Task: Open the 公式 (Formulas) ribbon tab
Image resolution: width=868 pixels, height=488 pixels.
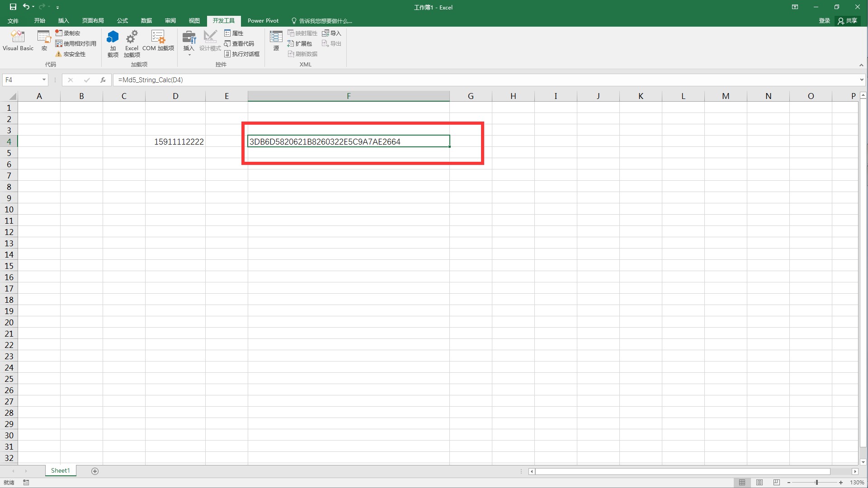Action: [x=122, y=20]
